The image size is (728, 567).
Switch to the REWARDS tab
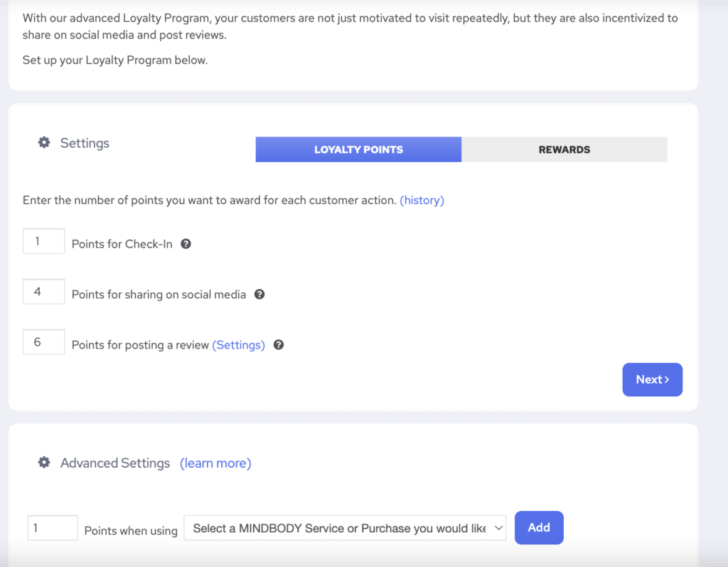(x=564, y=149)
